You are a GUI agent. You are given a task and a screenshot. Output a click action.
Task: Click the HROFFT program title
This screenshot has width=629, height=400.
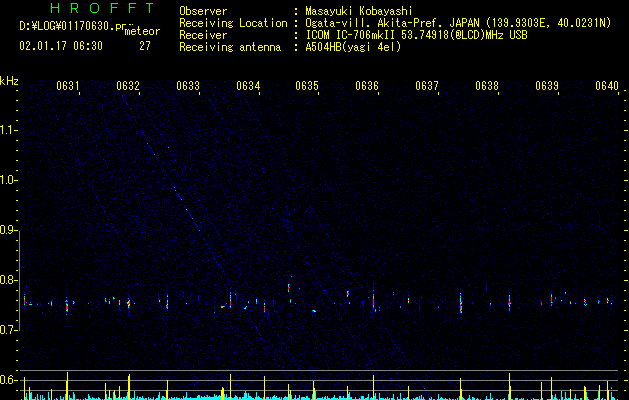[102, 8]
